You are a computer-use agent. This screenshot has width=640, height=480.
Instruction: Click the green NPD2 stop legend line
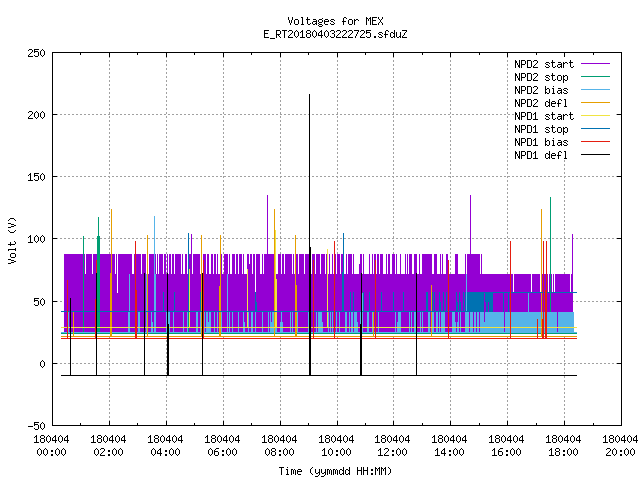click(x=595, y=77)
